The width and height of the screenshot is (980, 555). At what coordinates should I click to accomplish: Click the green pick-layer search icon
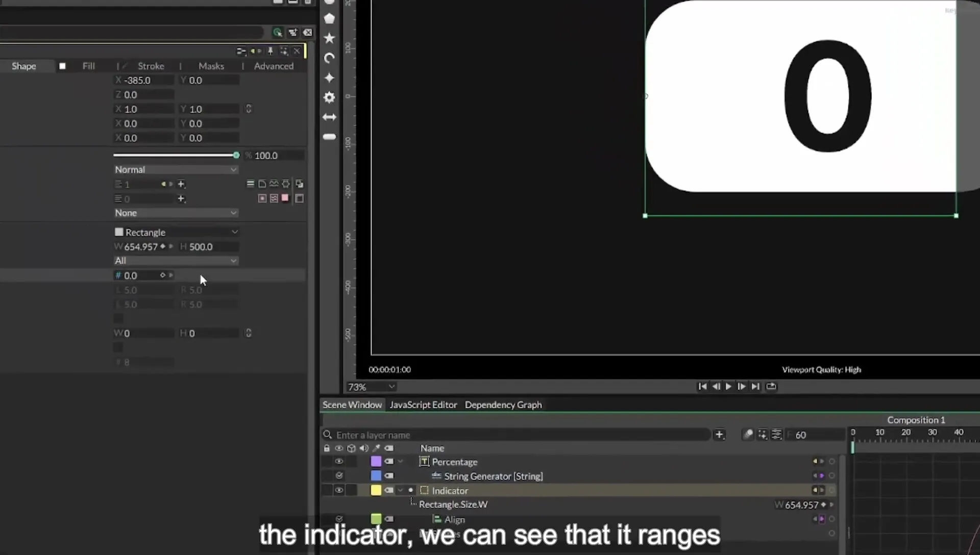tap(277, 33)
